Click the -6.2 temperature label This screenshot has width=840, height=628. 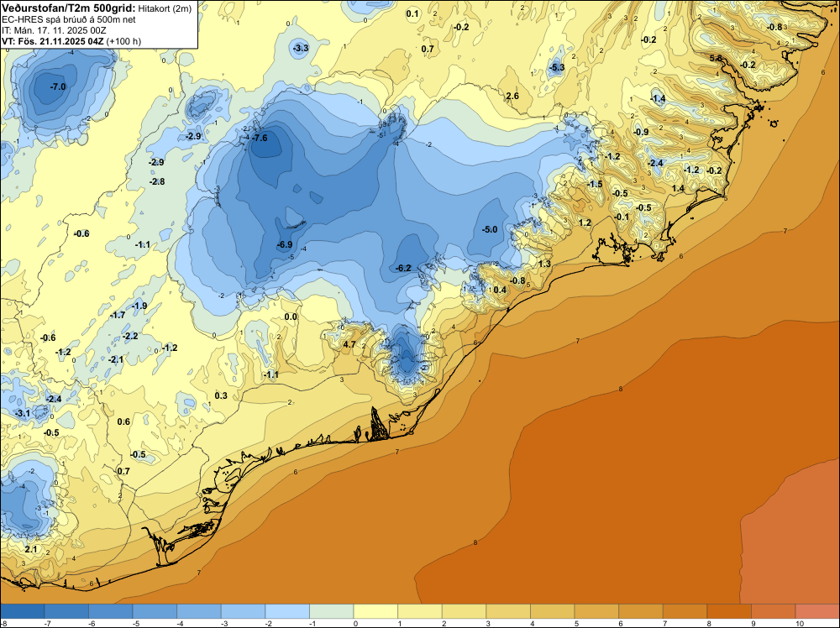403,268
